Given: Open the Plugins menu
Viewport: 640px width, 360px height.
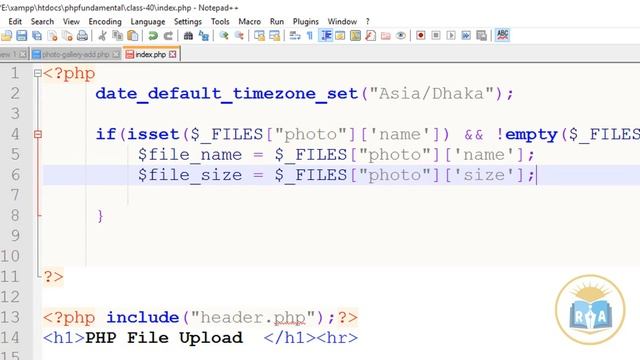Looking at the screenshot, I should pos(306,22).
